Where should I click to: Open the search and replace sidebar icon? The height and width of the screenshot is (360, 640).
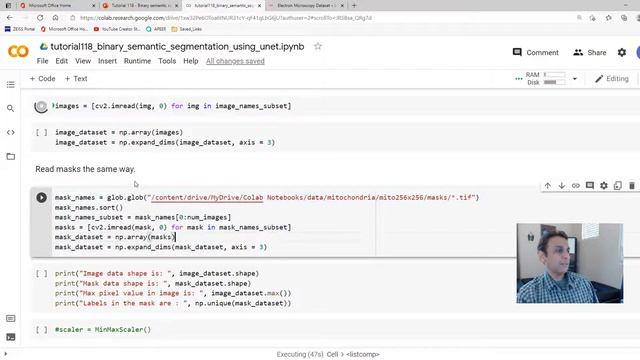[11, 108]
